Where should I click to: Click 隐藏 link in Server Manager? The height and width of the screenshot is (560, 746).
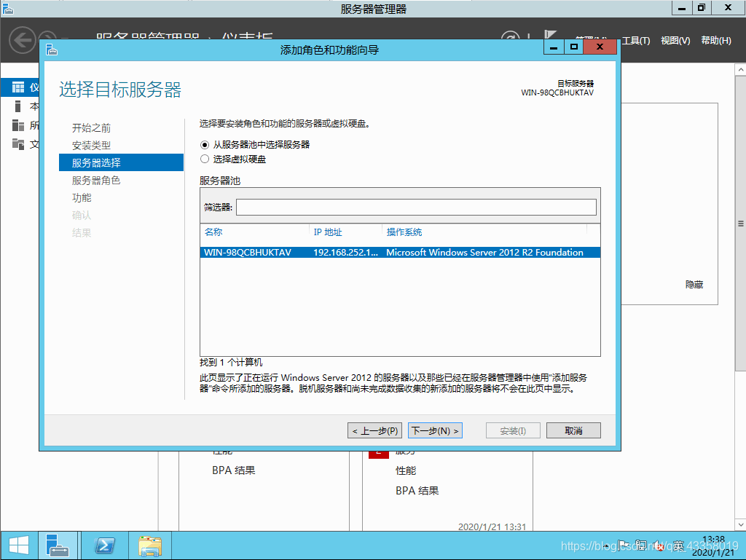(x=694, y=284)
